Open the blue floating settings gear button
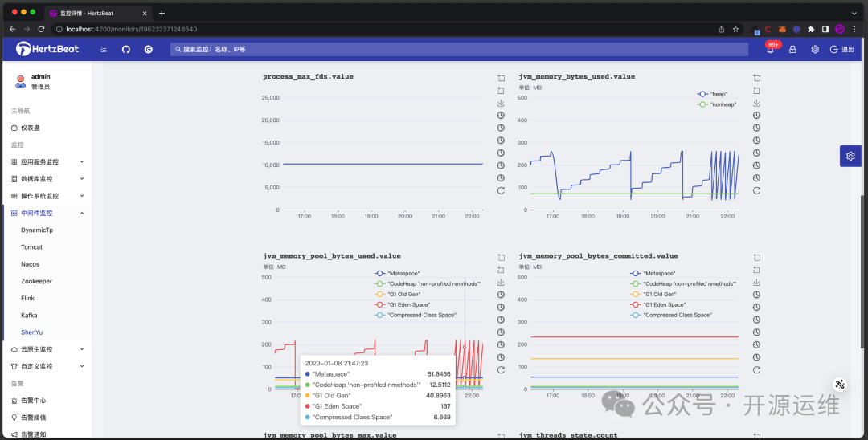868x440 pixels. pyautogui.click(x=850, y=156)
